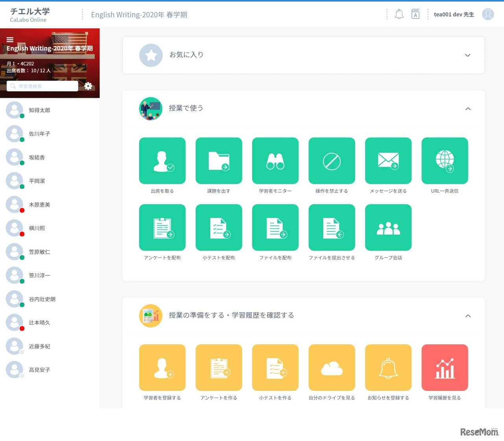Open the hamburger menu on the class banner
The height and width of the screenshot is (441, 504).
click(x=10, y=39)
